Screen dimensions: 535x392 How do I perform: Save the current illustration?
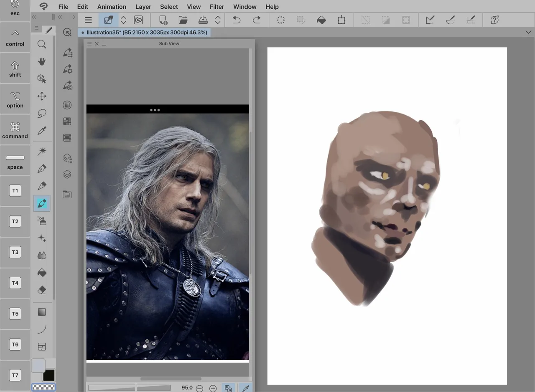point(203,20)
